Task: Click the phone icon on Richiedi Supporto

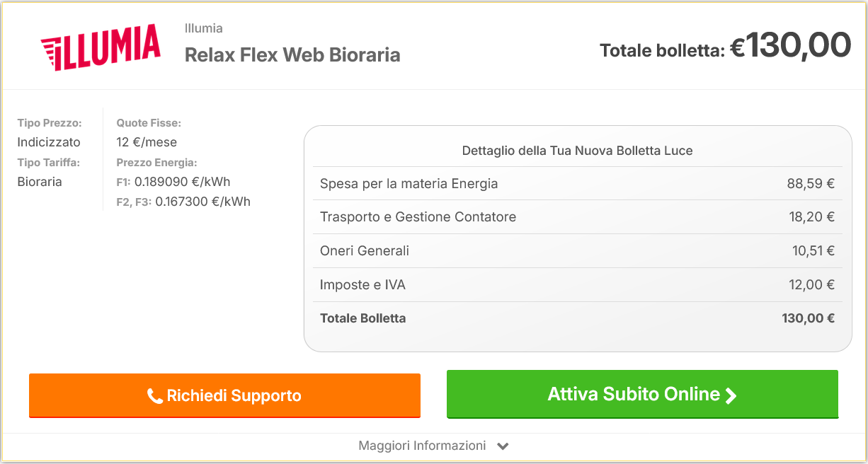Action: [x=155, y=396]
